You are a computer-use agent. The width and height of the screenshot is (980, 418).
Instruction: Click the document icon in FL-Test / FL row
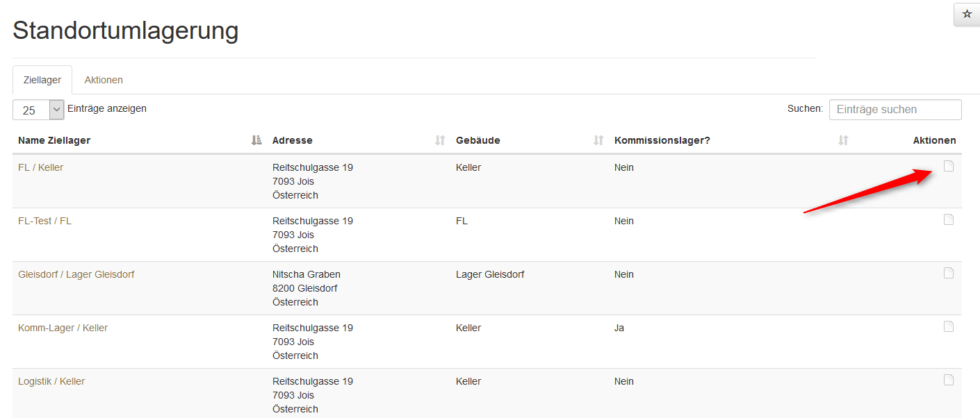(x=948, y=219)
